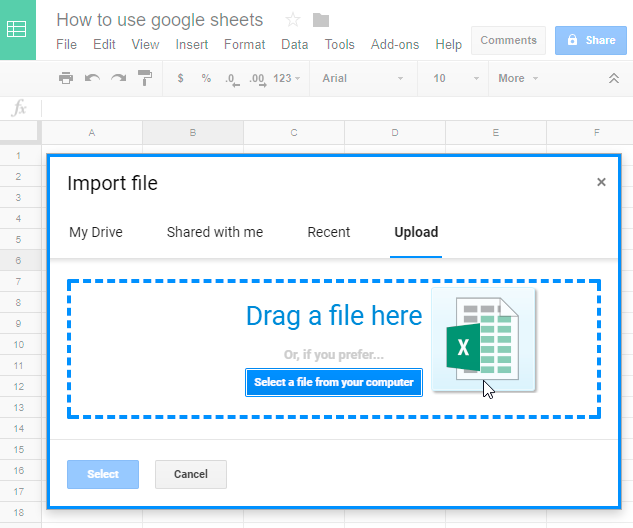Click the Drag a file here text
This screenshot has width=633, height=528.
pos(334,316)
